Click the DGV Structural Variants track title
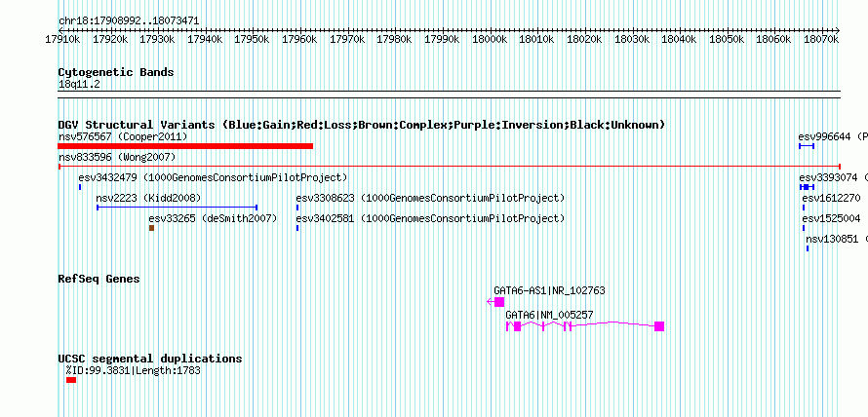868x417 pixels. pyautogui.click(x=362, y=125)
